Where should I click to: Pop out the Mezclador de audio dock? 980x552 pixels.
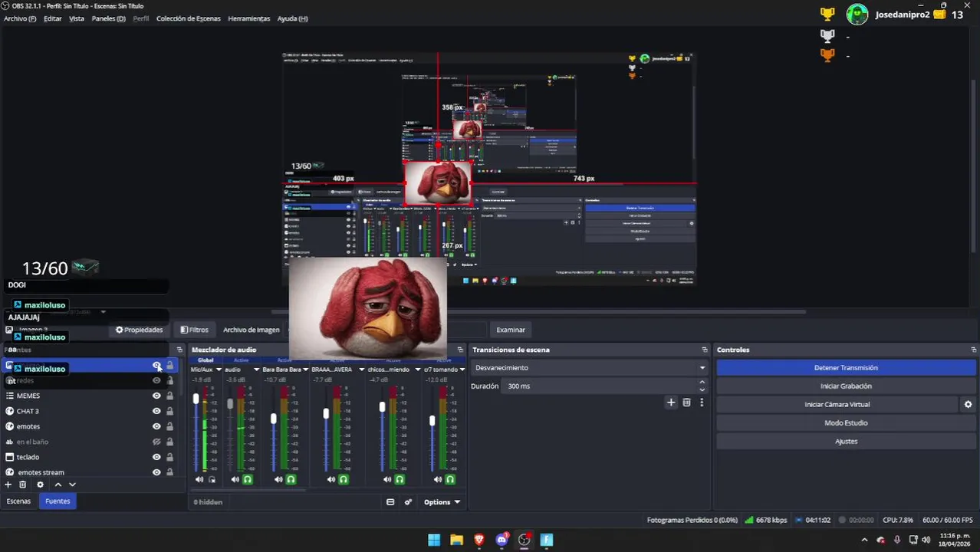pos(460,350)
